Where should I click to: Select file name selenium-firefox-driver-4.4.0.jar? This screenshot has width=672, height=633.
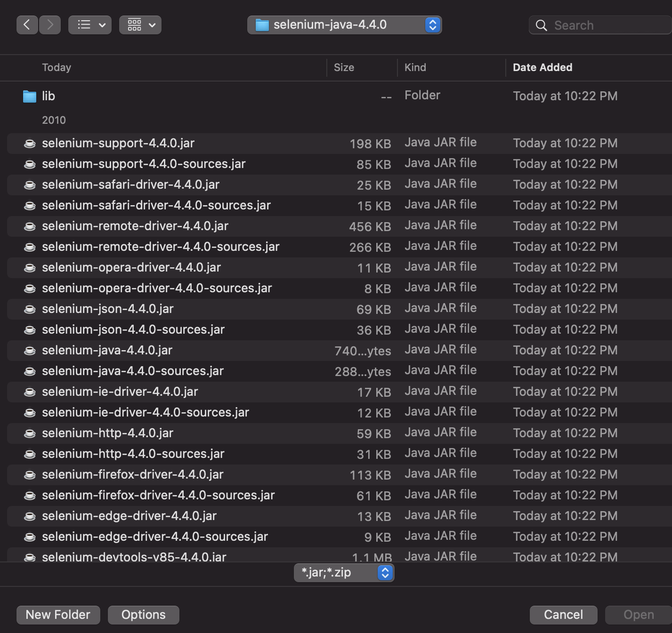[x=133, y=474]
